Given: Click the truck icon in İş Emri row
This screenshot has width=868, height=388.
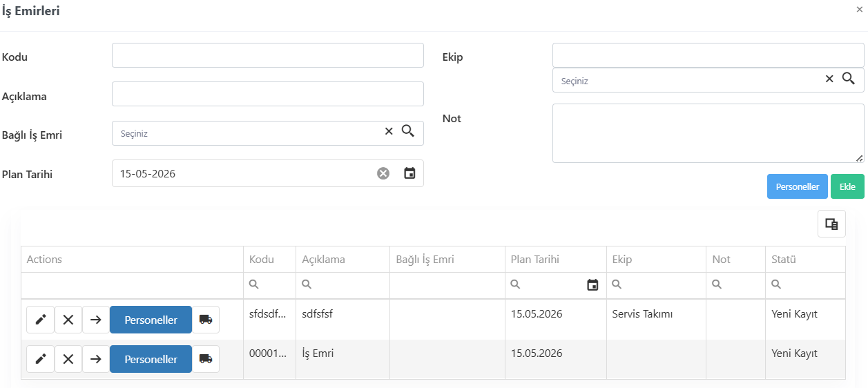Looking at the screenshot, I should (x=205, y=359).
